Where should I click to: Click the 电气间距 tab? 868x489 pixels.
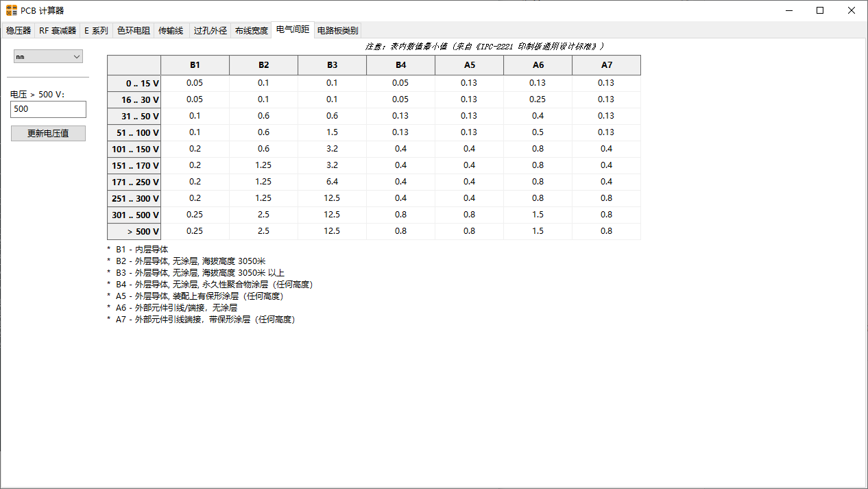point(292,29)
